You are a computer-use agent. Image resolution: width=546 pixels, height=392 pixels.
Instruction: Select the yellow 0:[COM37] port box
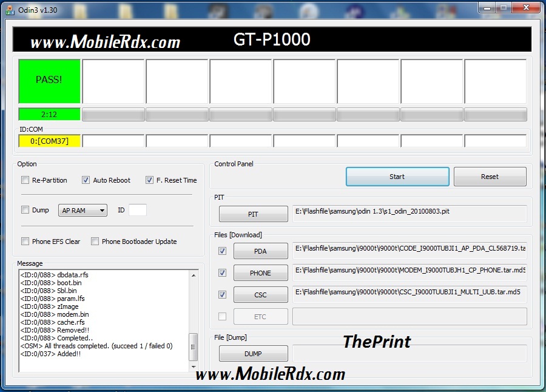49,141
